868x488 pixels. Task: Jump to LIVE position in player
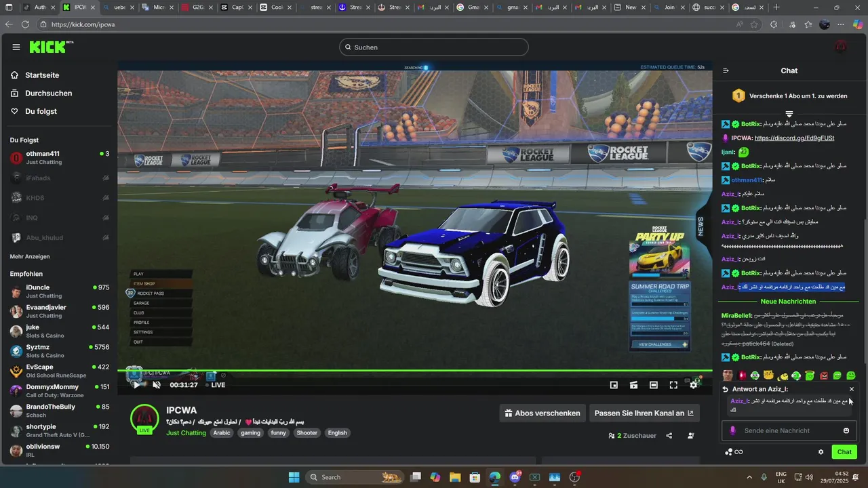pyautogui.click(x=214, y=385)
